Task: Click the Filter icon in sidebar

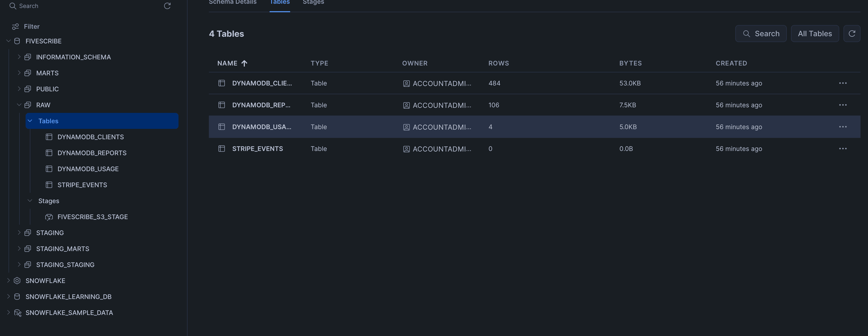Action: click(15, 26)
